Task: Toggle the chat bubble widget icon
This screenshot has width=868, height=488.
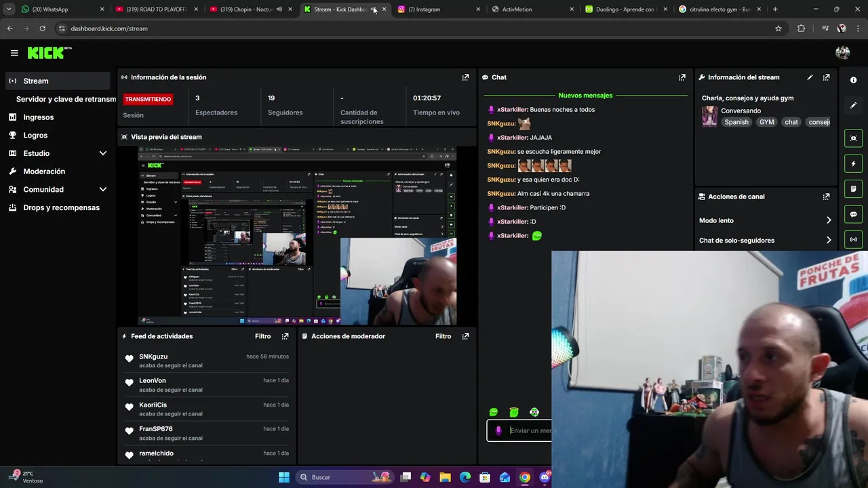Action: [x=853, y=214]
